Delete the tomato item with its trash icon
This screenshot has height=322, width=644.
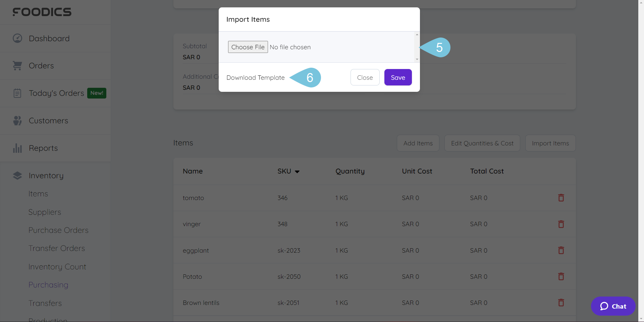561,198
